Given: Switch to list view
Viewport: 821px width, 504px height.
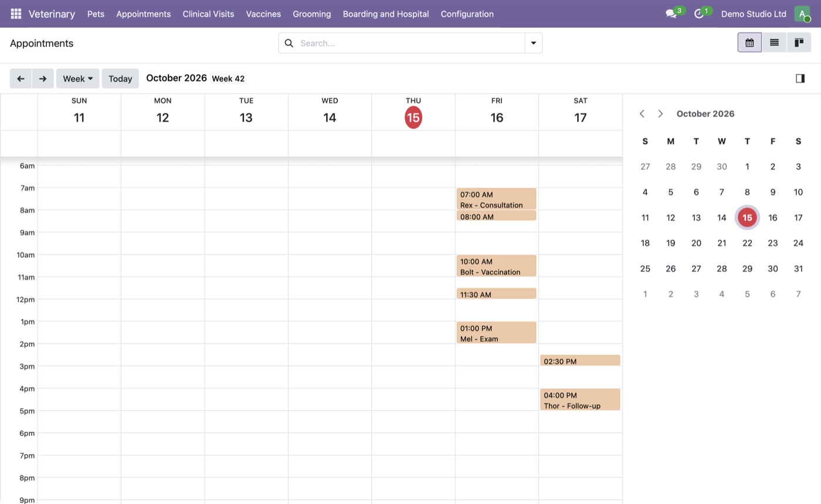Looking at the screenshot, I should pos(774,43).
